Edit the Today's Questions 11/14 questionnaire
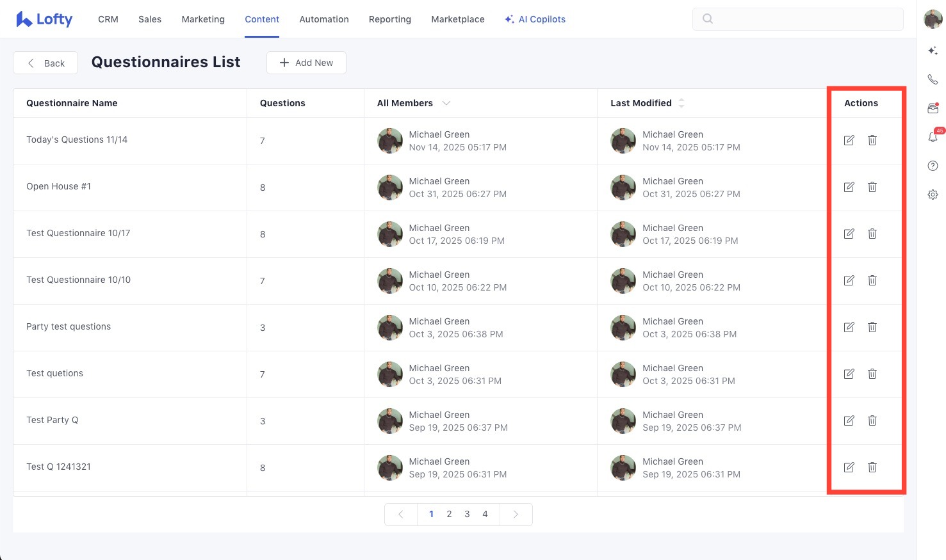This screenshot has height=560, width=946. tap(849, 140)
